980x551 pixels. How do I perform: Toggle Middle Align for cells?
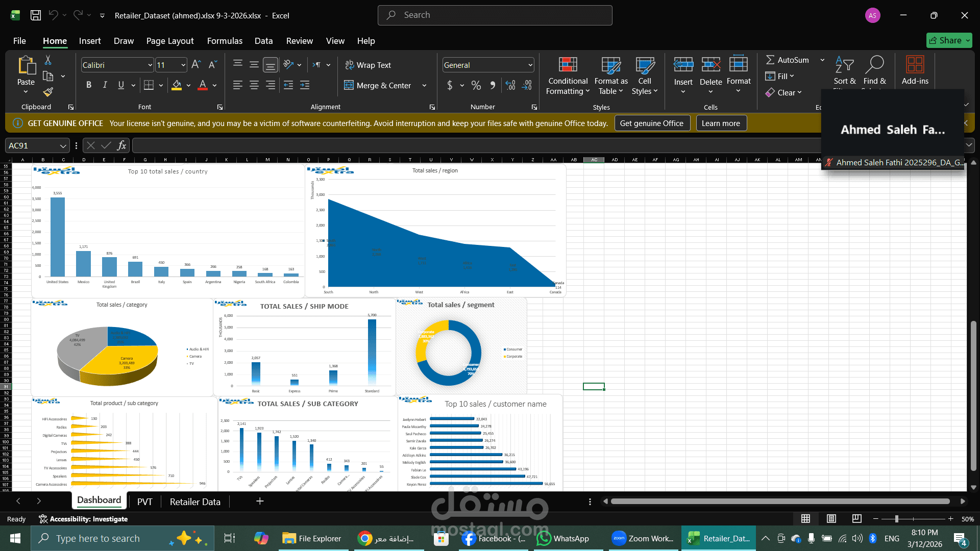(254, 65)
